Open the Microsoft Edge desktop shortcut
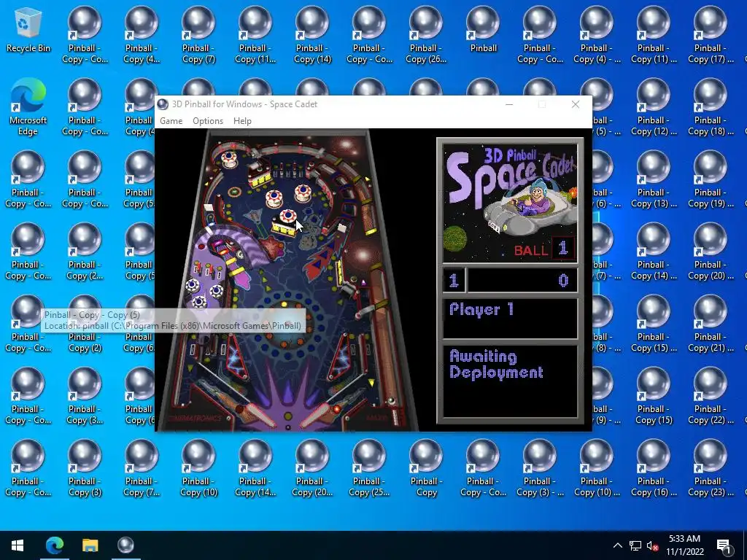Viewport: 747px width, 560px height. click(28, 107)
